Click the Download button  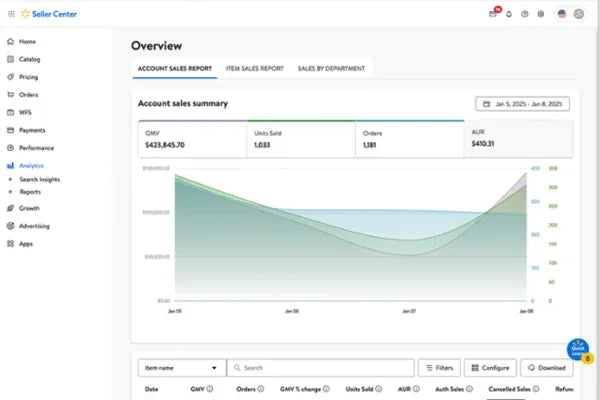pyautogui.click(x=547, y=368)
